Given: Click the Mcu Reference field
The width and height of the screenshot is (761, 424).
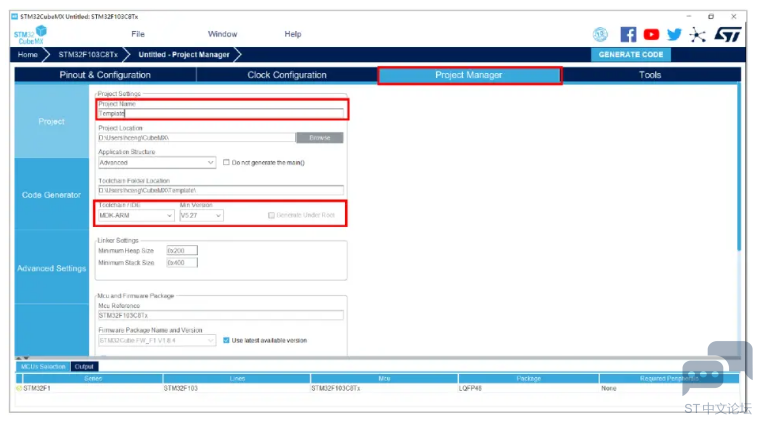Looking at the screenshot, I should (x=221, y=315).
